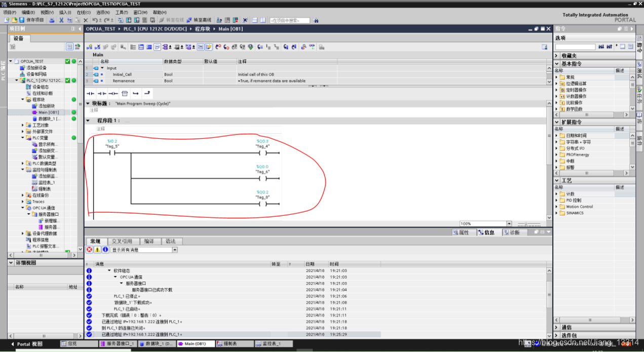Screen dimensions: 644x352
Task: Switch to the 交叉引用 tab
Action: coord(122,242)
